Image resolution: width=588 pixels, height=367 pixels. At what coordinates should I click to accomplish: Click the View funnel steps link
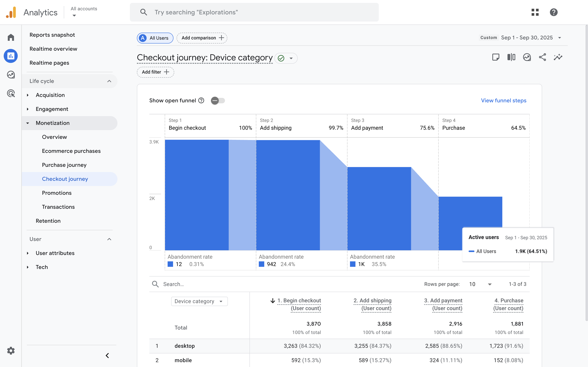click(503, 101)
